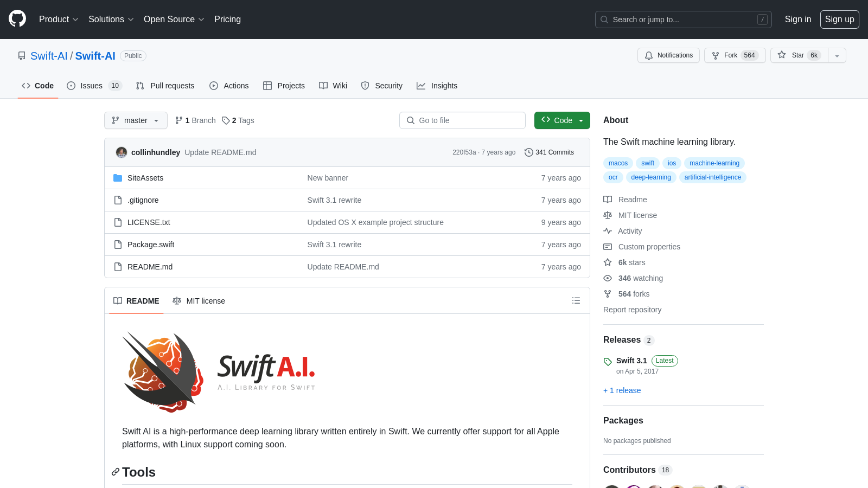Click the Security shield icon tab
This screenshot has height=488, width=868.
click(x=365, y=86)
